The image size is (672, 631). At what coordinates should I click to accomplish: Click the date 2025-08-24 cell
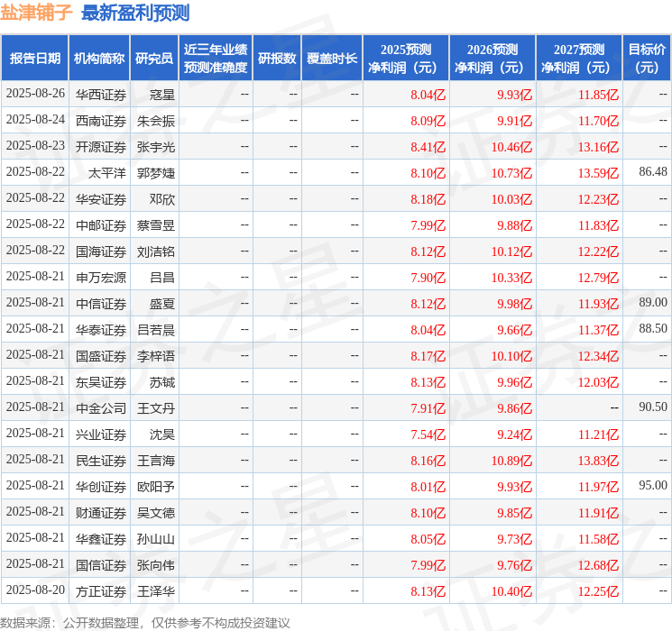click(35, 120)
